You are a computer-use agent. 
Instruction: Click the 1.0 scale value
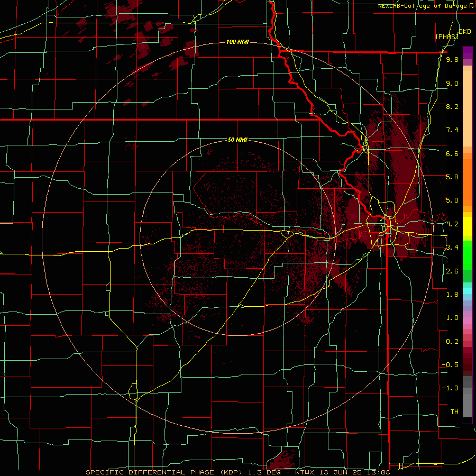tap(452, 317)
